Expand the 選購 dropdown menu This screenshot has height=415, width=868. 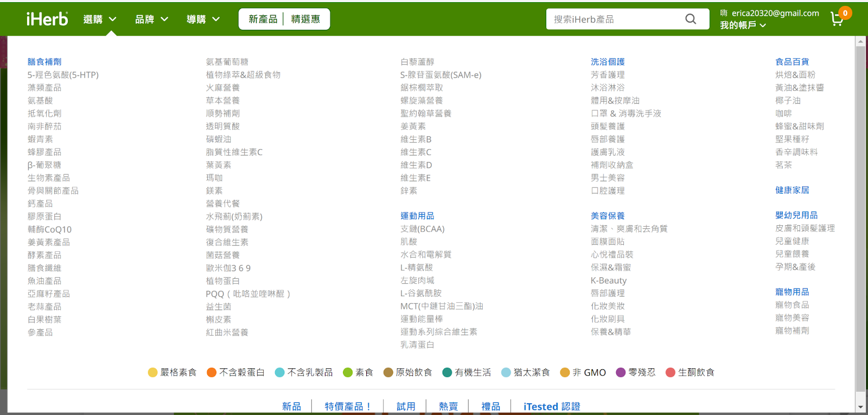pyautogui.click(x=100, y=20)
